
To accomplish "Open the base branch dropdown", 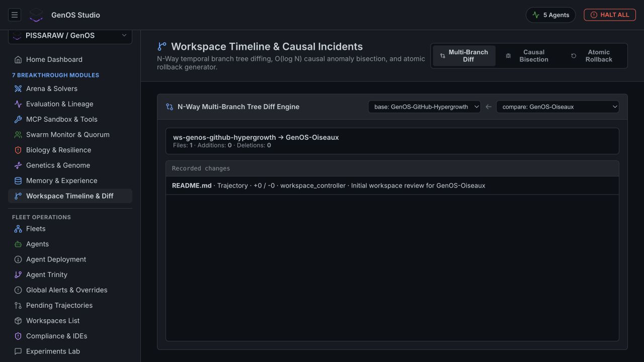I will coord(424,107).
